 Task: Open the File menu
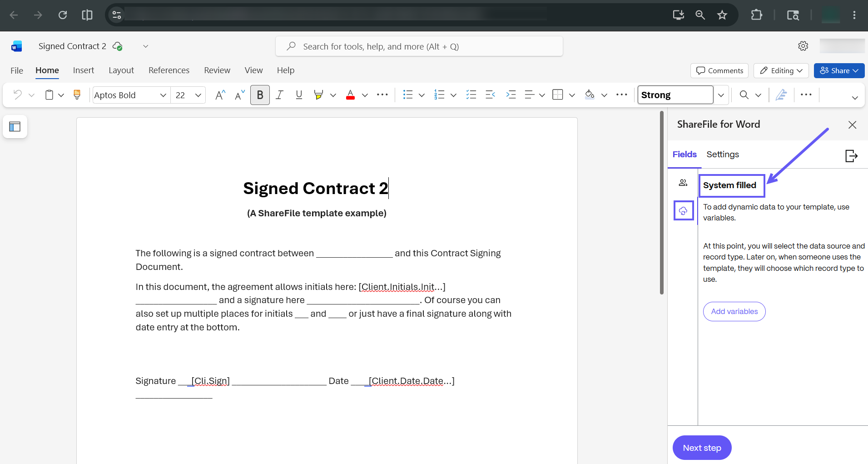17,70
